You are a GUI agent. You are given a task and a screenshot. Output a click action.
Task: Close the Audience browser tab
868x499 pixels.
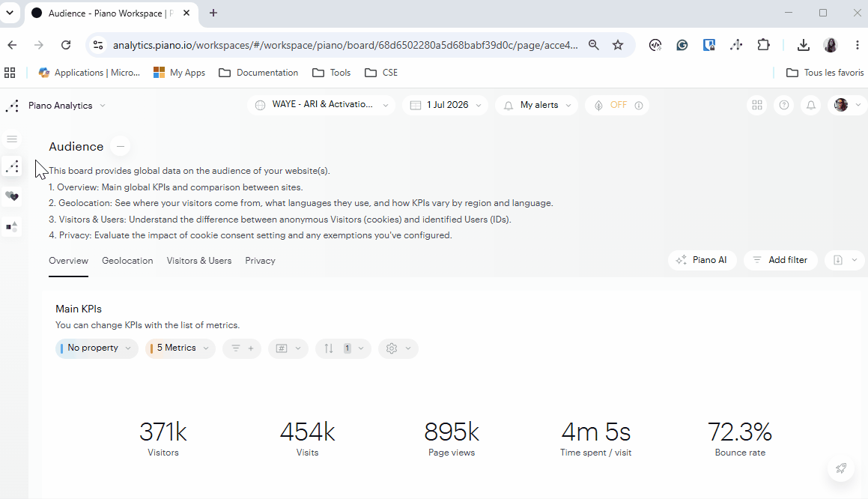pos(186,13)
